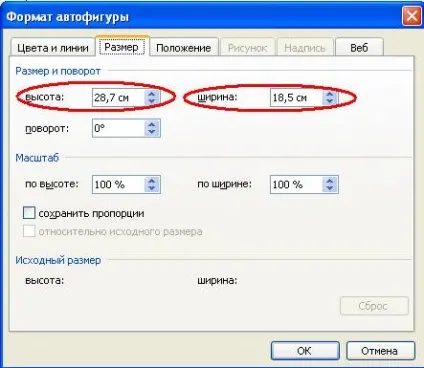
Task: Decrease ширина with the down arrow
Action: point(330,101)
